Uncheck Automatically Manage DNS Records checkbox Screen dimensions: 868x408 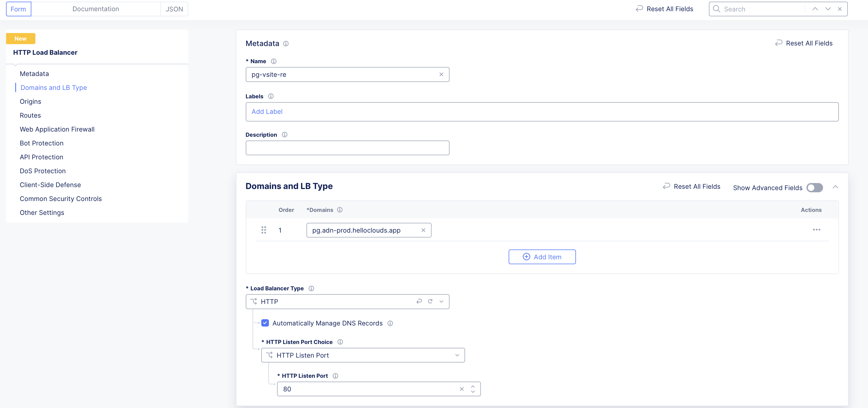click(265, 323)
